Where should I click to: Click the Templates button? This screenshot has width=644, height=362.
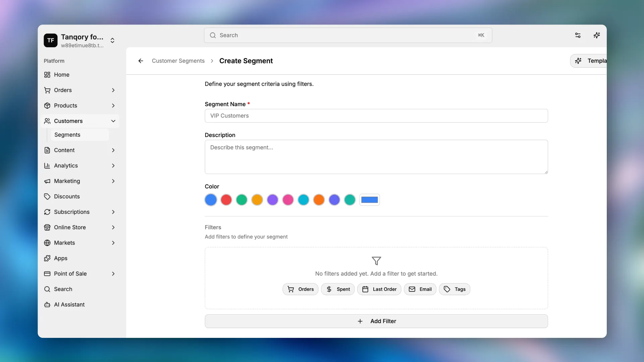(x=589, y=61)
